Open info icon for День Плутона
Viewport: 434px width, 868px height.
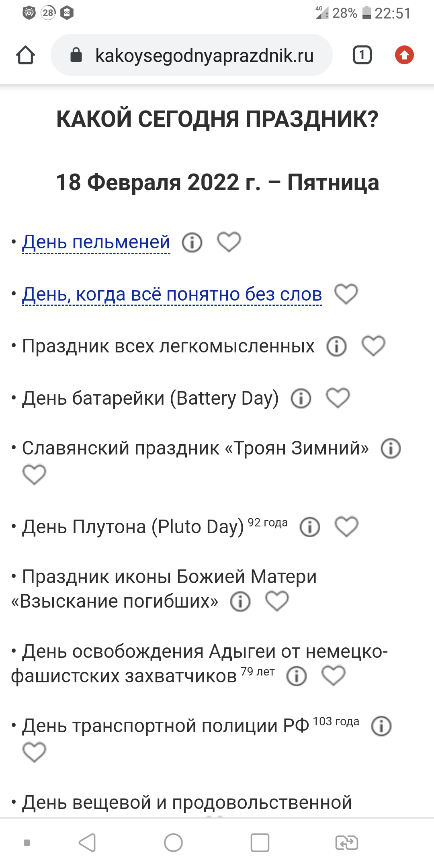tap(310, 527)
